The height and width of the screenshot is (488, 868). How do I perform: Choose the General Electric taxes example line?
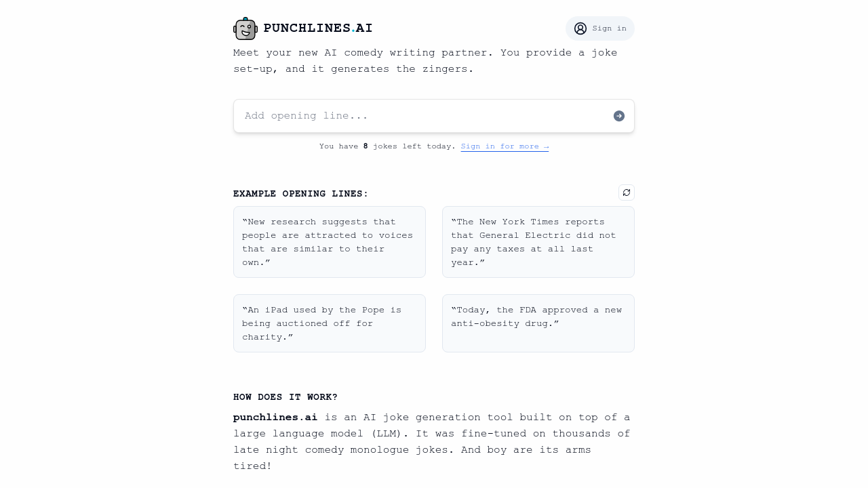point(538,242)
